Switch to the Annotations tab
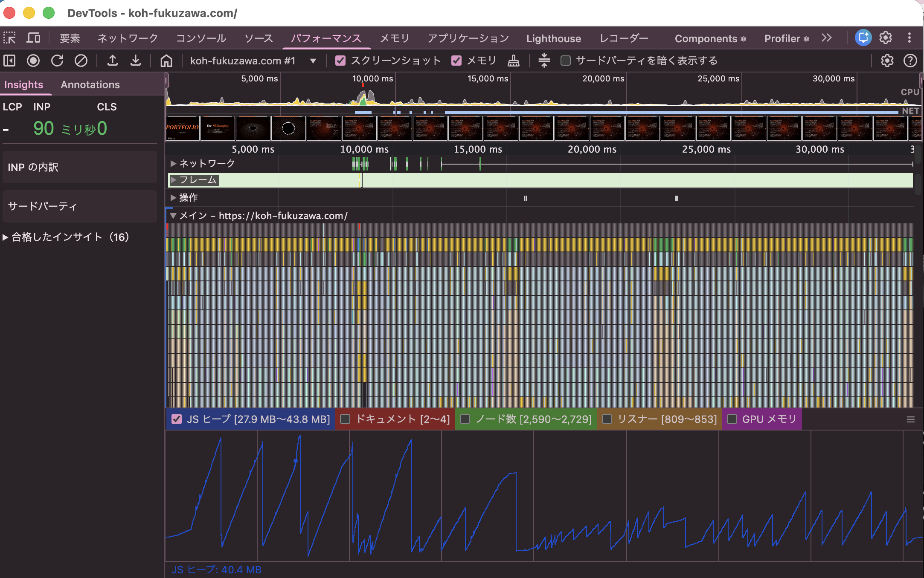Image resolution: width=924 pixels, height=578 pixels. 90,85
